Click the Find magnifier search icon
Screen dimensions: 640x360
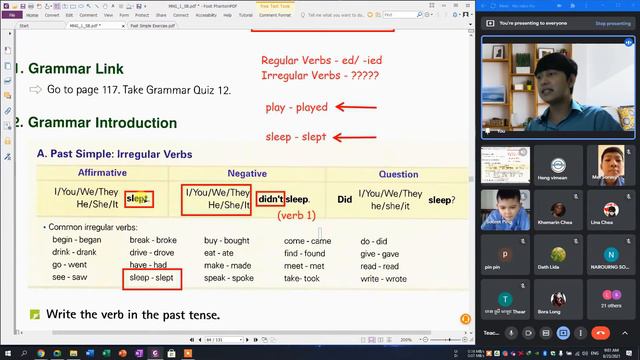420,15
